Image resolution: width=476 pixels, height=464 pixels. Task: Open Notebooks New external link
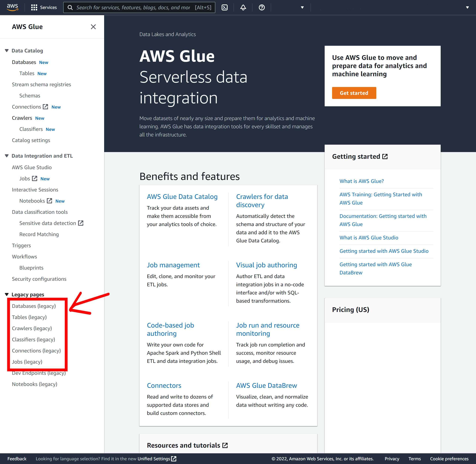point(36,201)
